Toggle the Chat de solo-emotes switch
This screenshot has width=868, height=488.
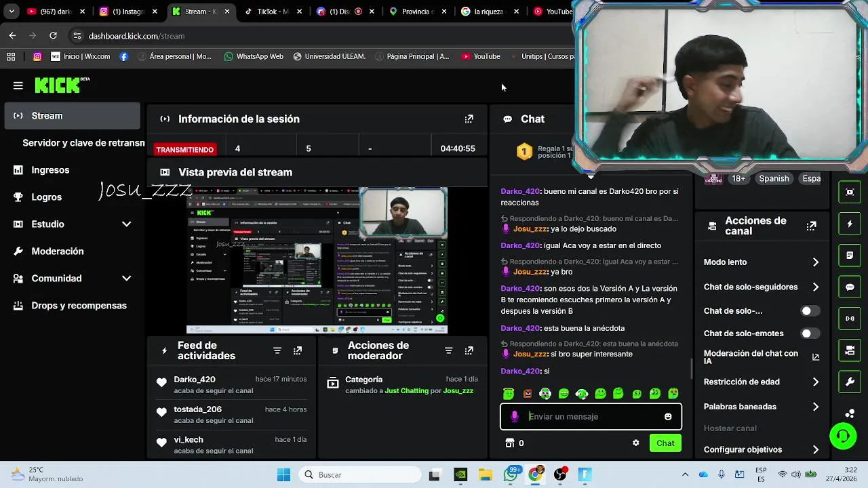click(x=809, y=333)
